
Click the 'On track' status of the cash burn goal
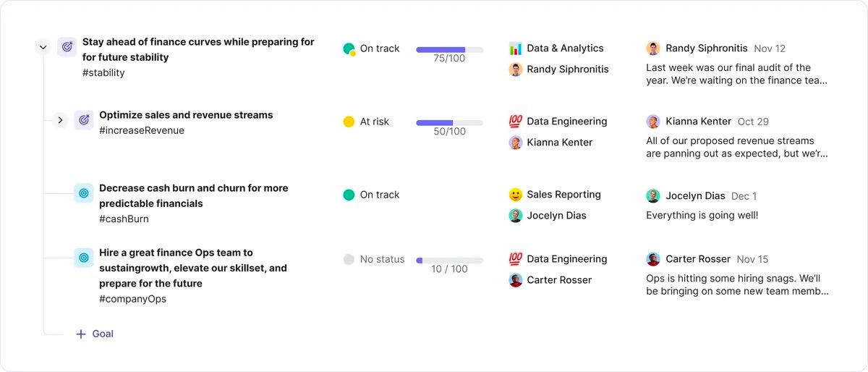coord(371,195)
